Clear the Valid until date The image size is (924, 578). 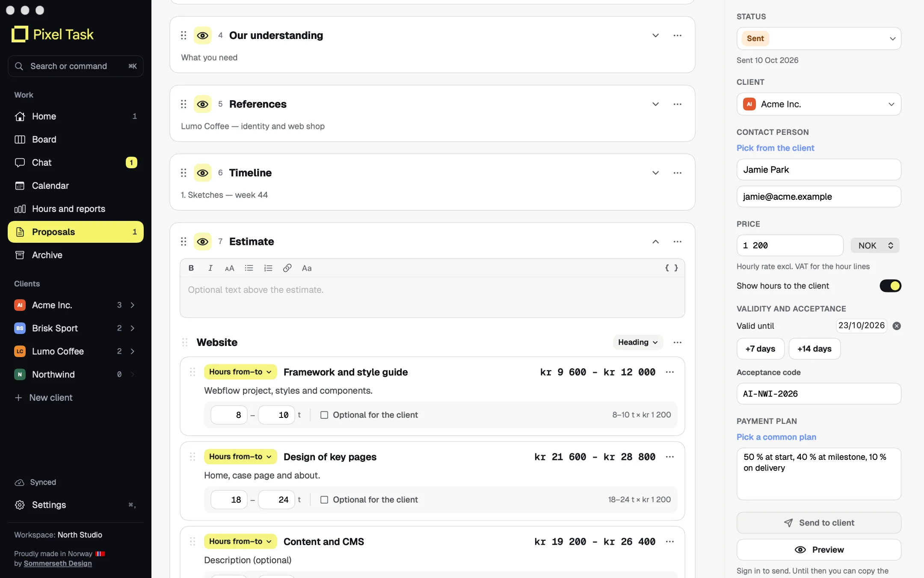point(897,326)
